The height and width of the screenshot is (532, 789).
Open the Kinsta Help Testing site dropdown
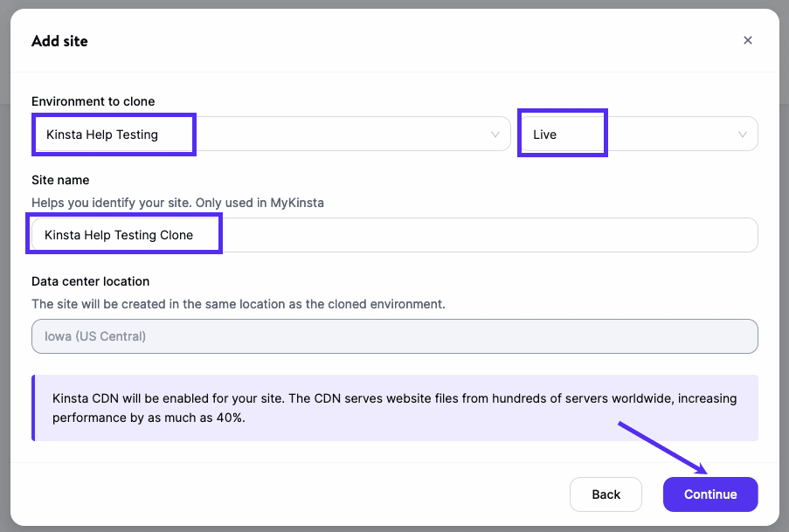pyautogui.click(x=271, y=135)
